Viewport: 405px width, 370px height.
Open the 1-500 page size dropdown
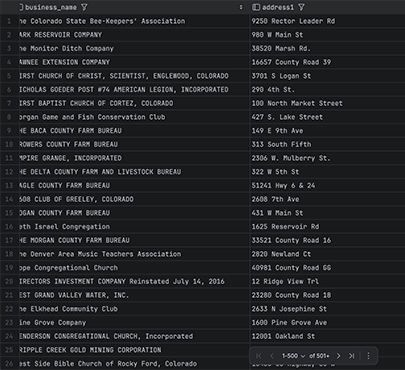[293, 356]
